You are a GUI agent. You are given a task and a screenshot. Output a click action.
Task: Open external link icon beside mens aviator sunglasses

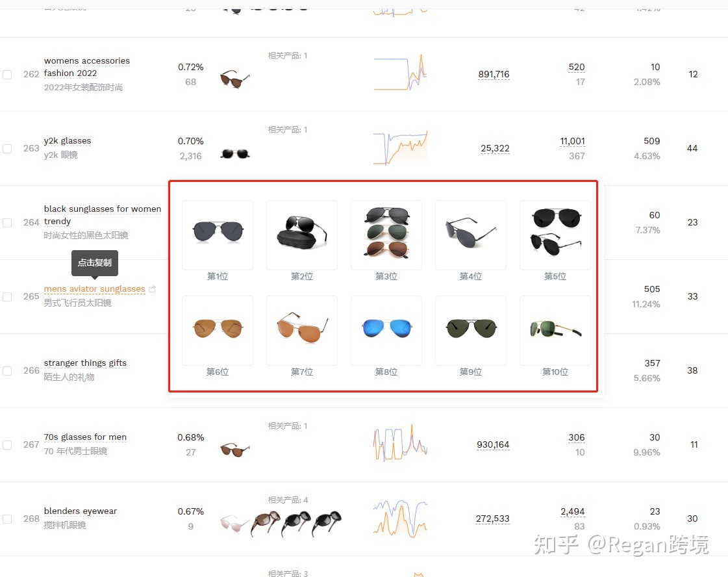(152, 289)
